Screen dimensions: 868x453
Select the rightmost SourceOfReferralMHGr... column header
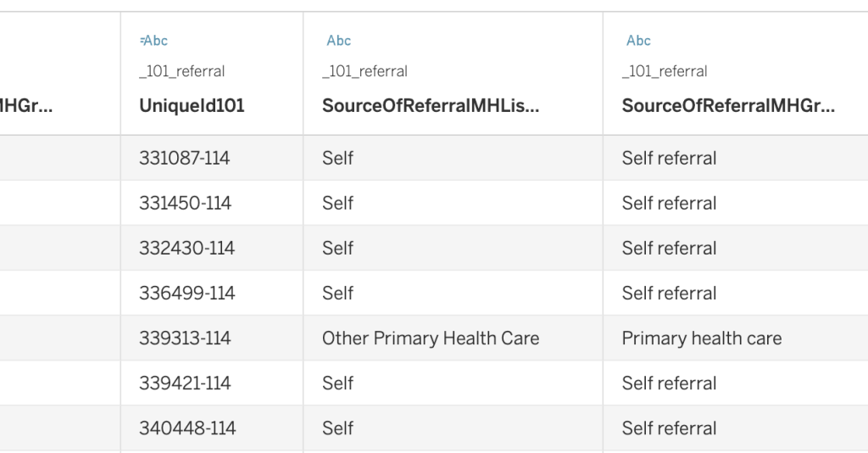(728, 106)
